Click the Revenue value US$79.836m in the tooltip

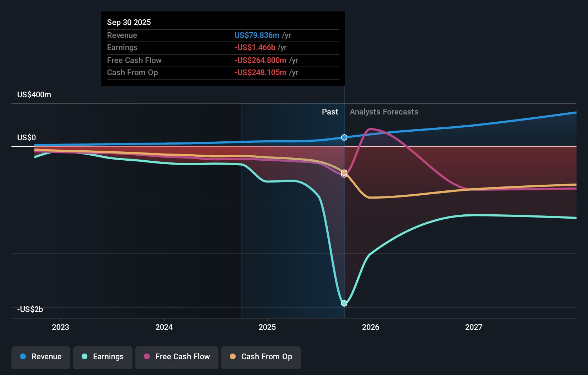point(256,35)
